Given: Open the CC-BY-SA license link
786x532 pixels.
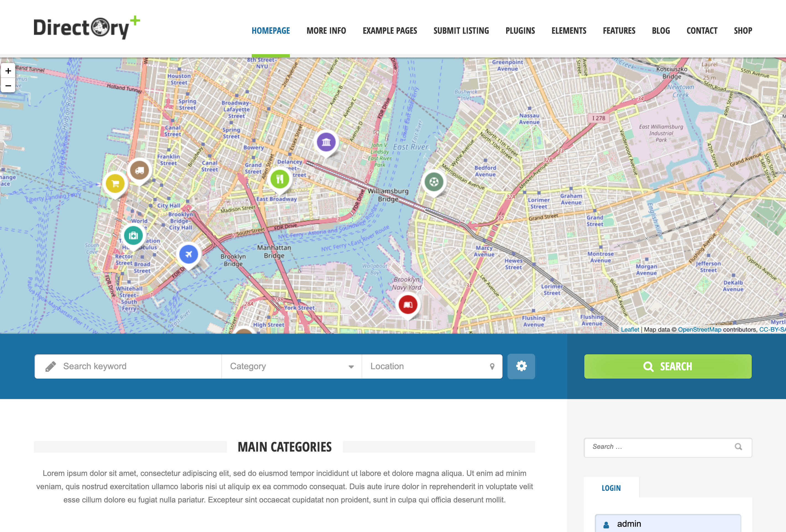Looking at the screenshot, I should pyautogui.click(x=772, y=330).
